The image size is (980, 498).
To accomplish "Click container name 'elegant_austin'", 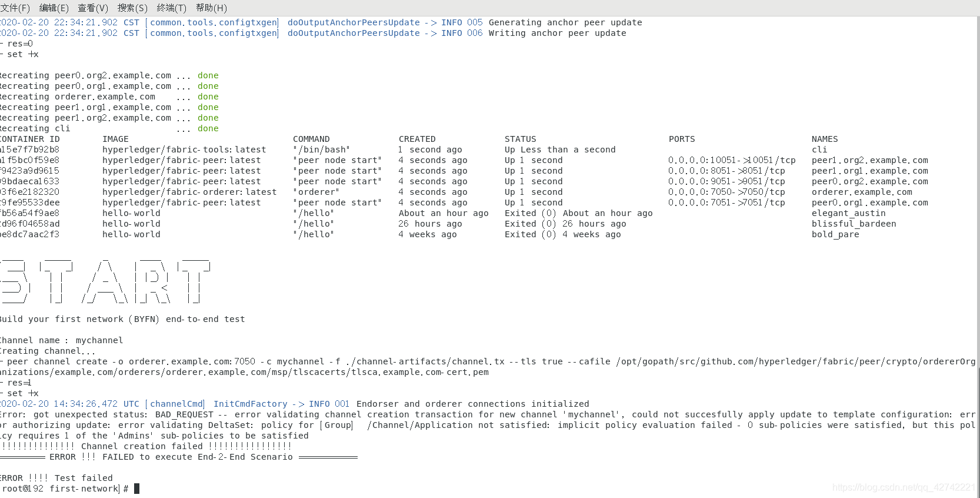I will [848, 213].
